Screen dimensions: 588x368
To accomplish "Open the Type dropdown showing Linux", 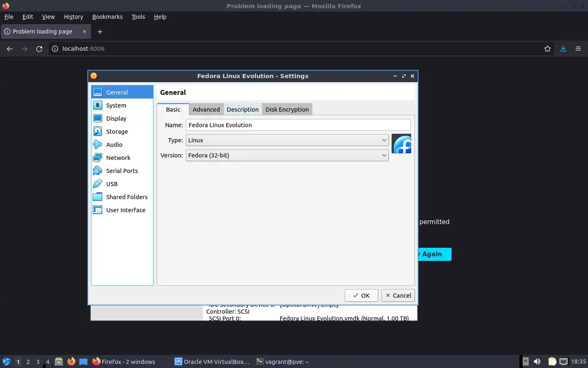I will (x=287, y=140).
